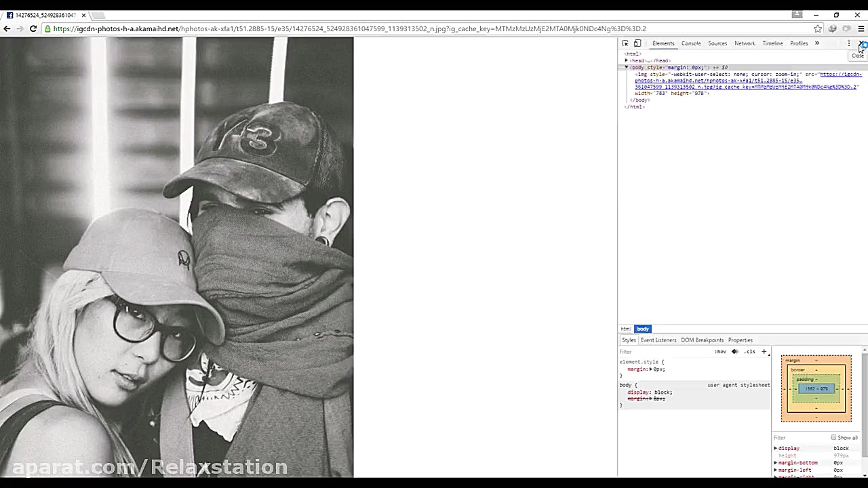
Task: Select the inspect element picker icon
Action: (x=625, y=43)
